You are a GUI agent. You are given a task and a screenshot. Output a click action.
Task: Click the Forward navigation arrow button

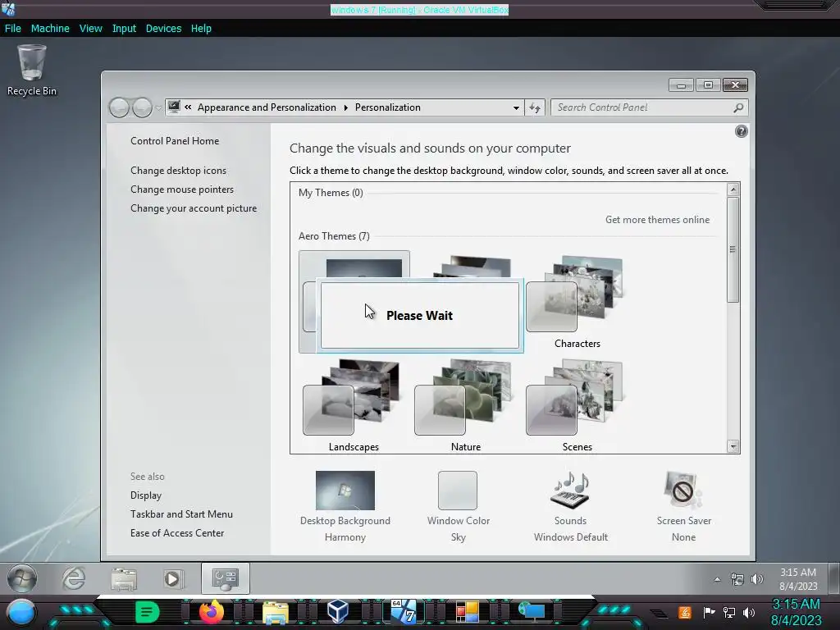(142, 107)
